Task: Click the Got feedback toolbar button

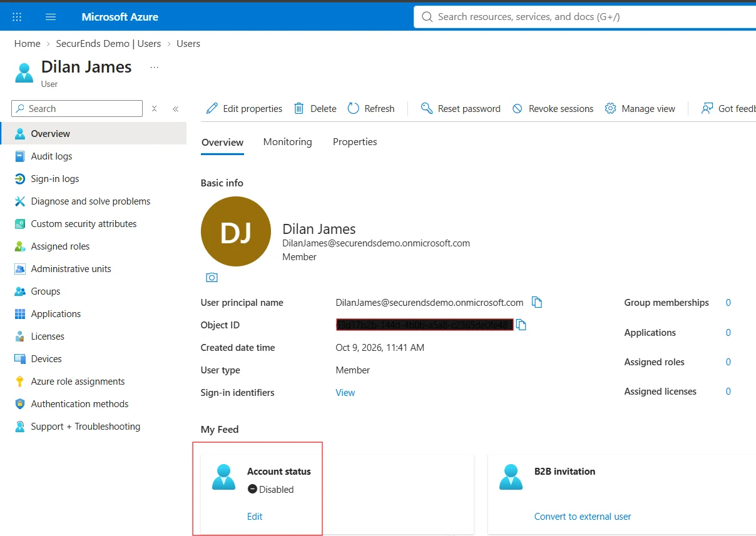Action: (728, 108)
